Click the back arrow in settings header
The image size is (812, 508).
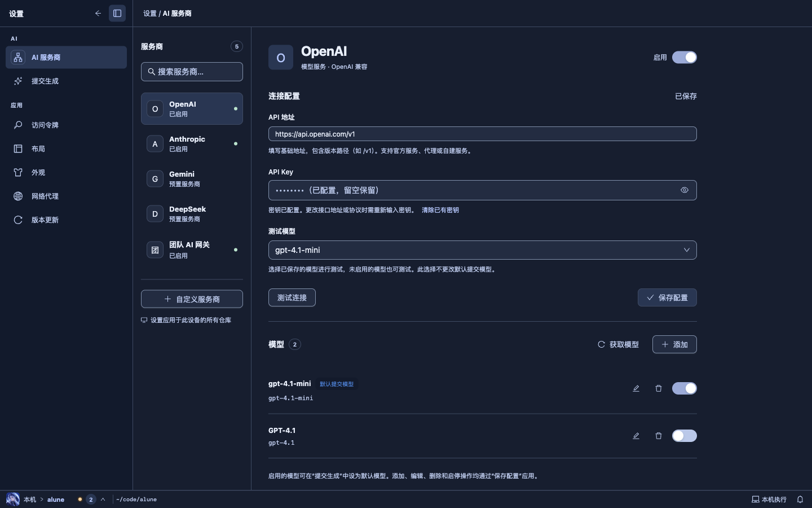(98, 13)
